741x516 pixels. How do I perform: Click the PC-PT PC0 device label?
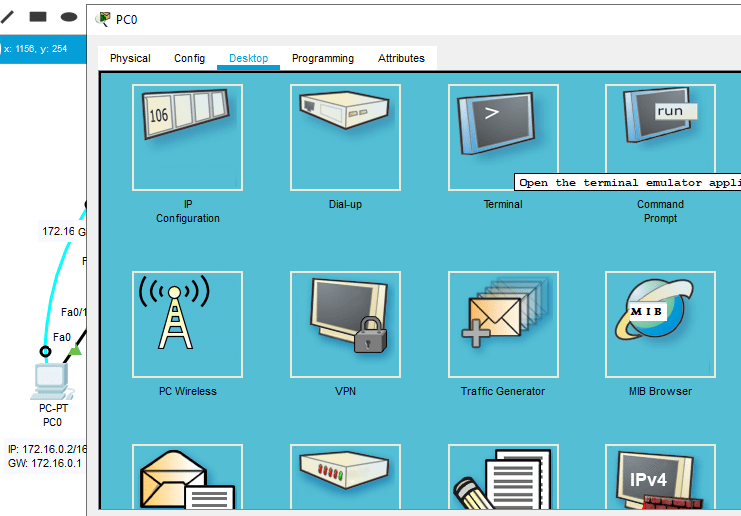(x=53, y=415)
